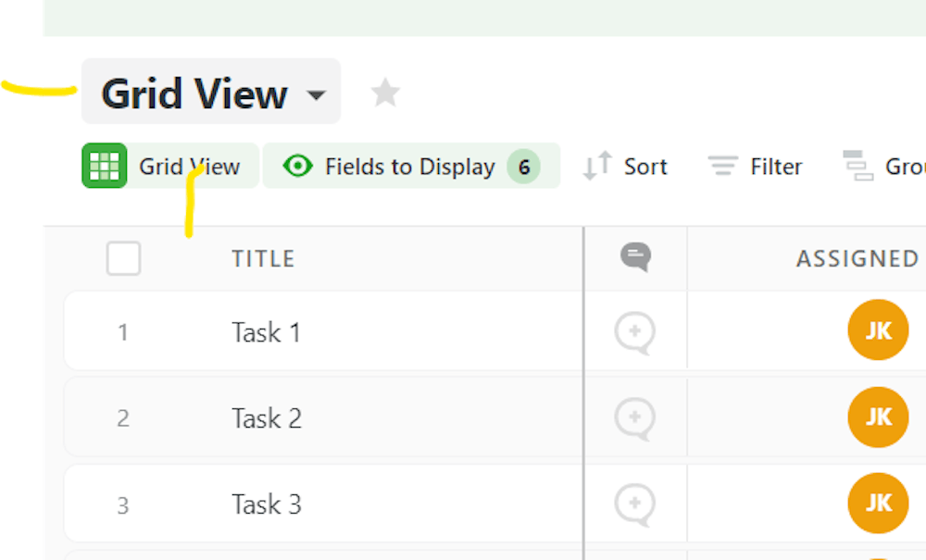
Task: Click the TITLE column header
Action: pos(263,258)
